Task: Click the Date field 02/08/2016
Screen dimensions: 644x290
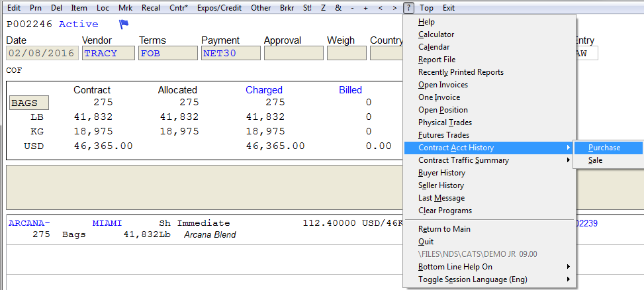Action: [42, 53]
